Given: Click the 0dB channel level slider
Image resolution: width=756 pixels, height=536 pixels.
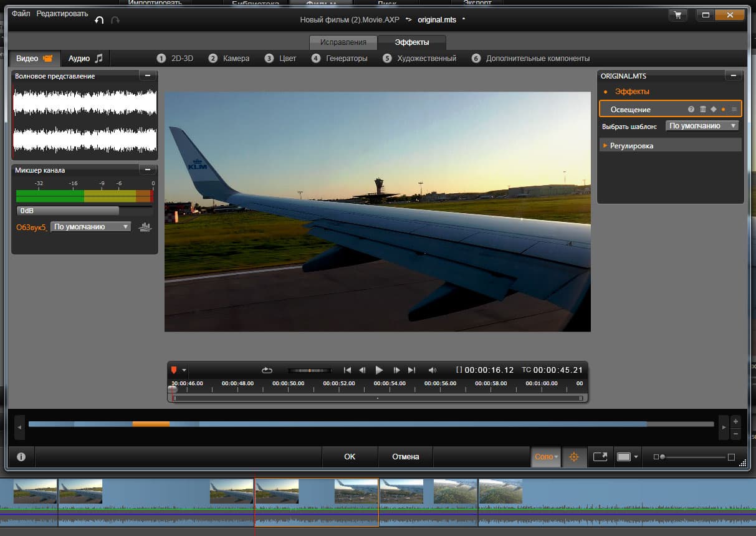Looking at the screenshot, I should 67,211.
